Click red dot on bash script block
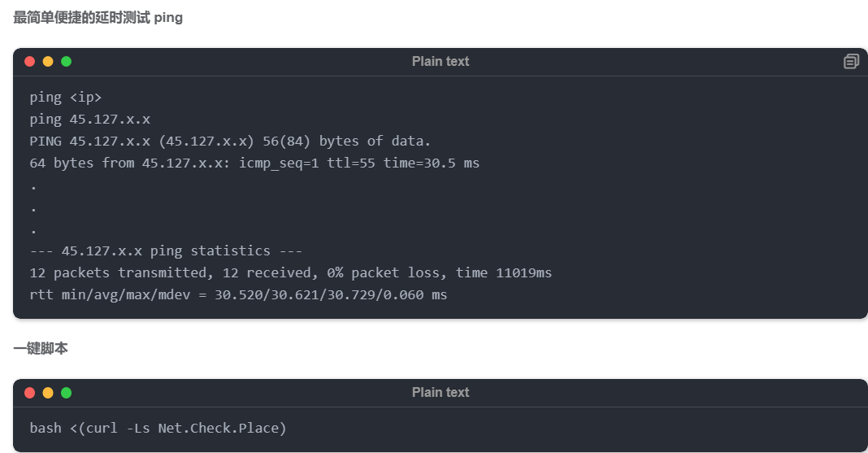This screenshot has height=453, width=868. (30, 393)
